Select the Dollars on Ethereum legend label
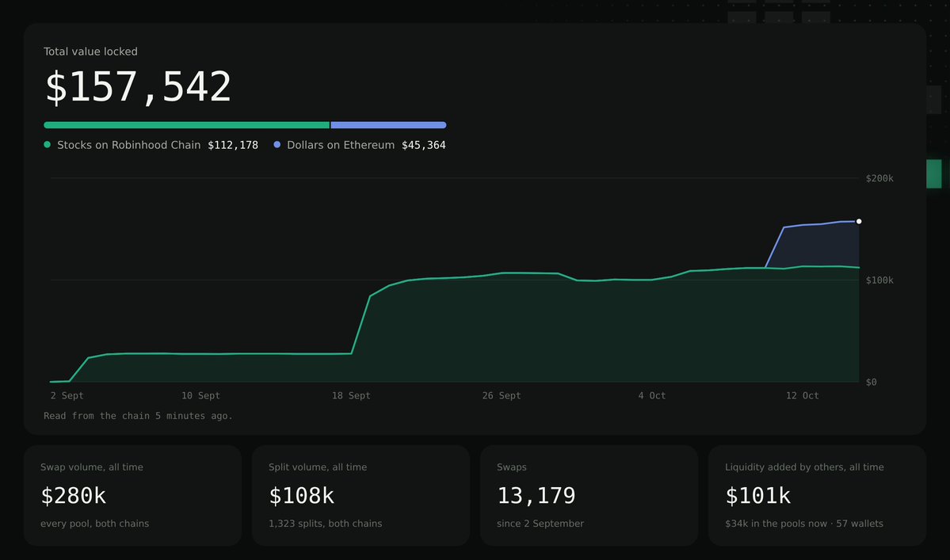Screen dimensions: 950x560 (341, 145)
